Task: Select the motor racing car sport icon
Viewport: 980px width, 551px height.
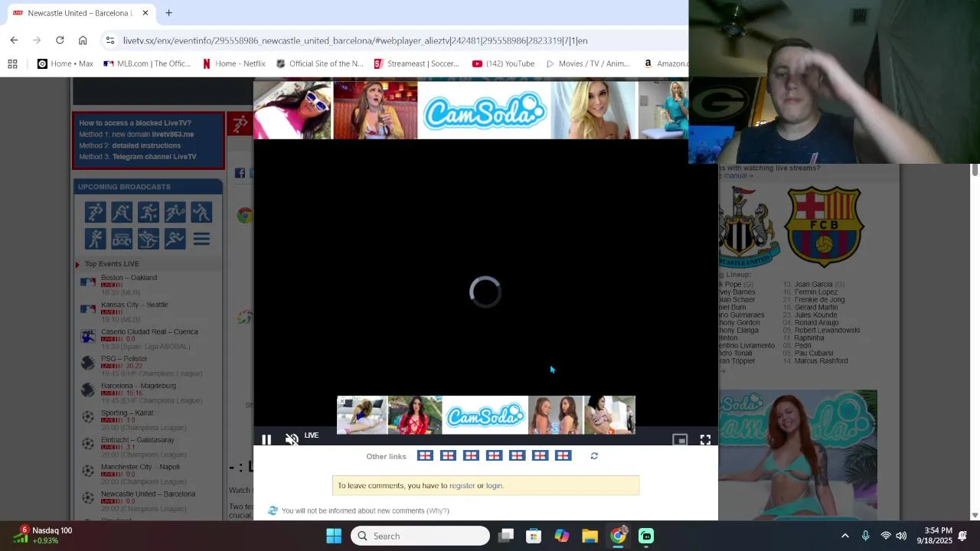Action: (x=122, y=240)
